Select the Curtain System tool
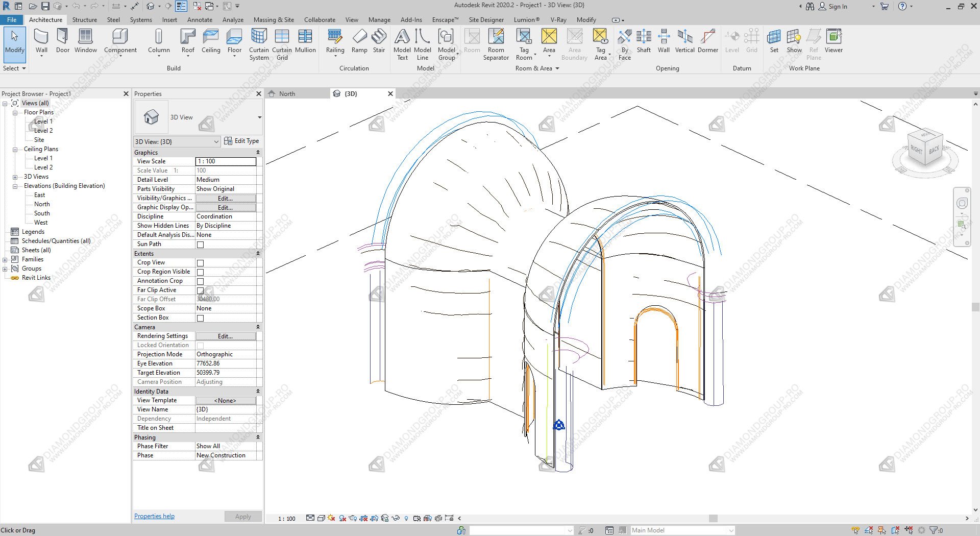 click(x=259, y=45)
